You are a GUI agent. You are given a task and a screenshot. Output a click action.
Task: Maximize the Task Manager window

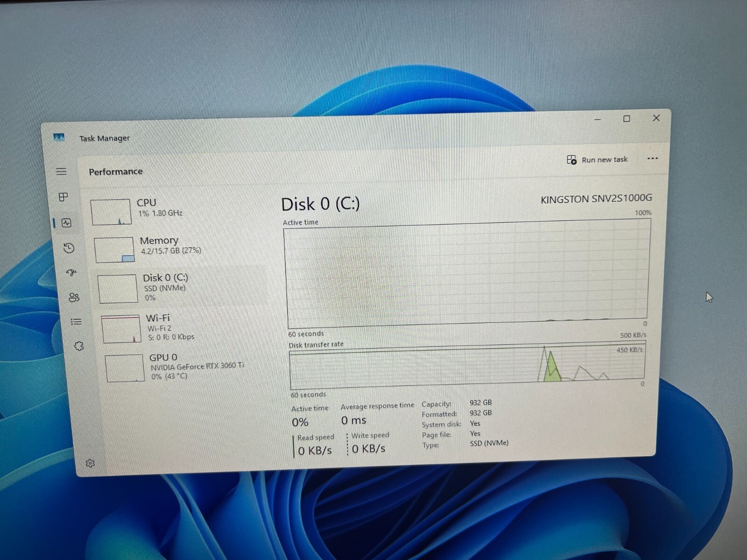coord(627,119)
